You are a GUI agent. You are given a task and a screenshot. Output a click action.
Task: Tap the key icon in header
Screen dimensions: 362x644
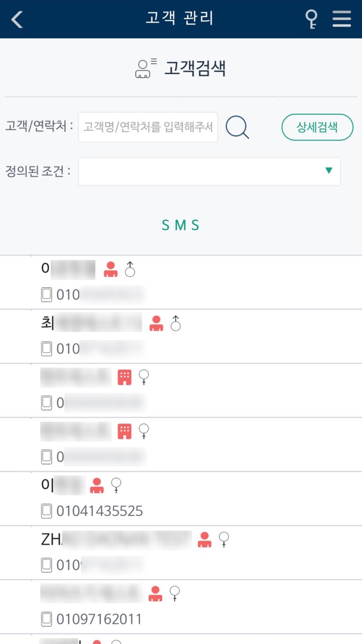click(311, 19)
